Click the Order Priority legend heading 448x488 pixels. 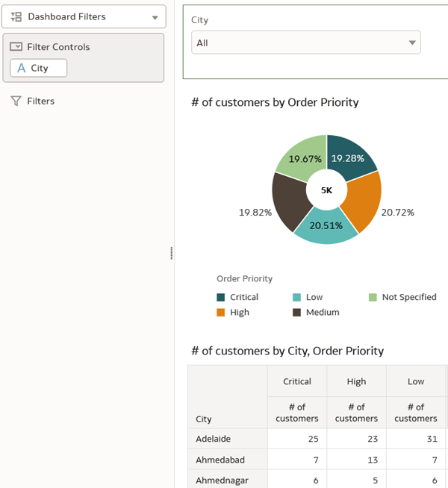(244, 278)
